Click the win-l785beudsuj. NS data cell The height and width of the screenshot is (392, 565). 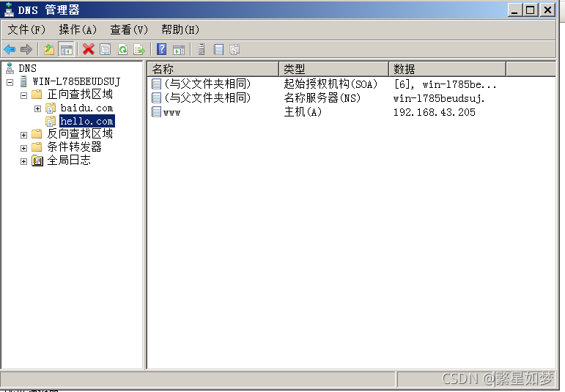(439, 98)
